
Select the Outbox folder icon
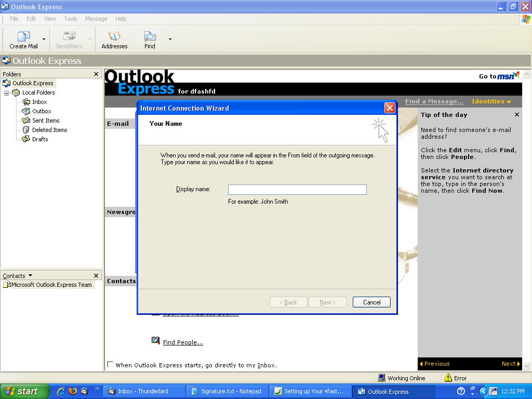coord(26,111)
